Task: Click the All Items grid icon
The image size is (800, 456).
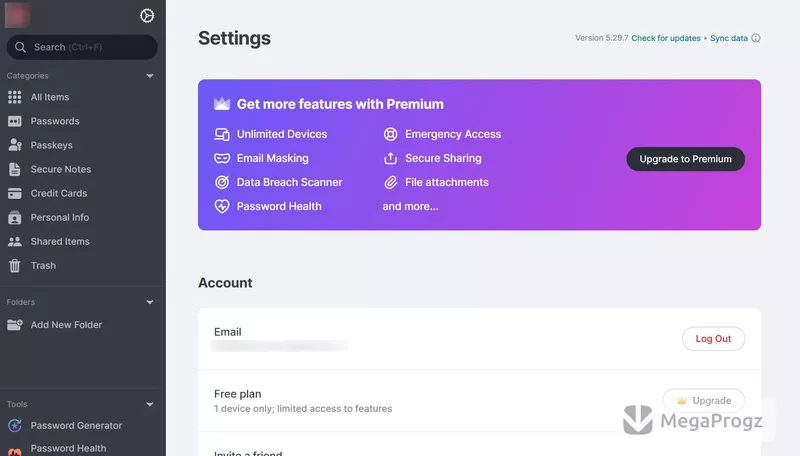Action: (x=15, y=97)
